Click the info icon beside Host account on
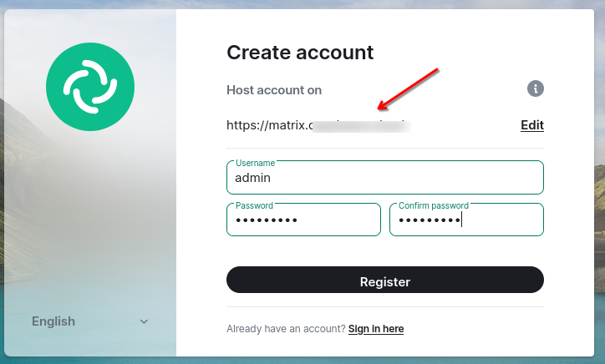 (x=536, y=88)
